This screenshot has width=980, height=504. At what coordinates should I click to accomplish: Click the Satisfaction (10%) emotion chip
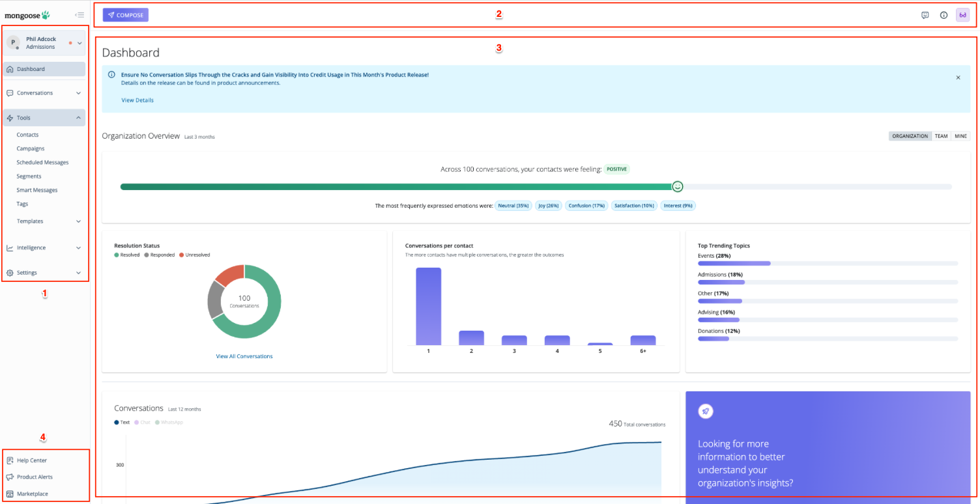(634, 206)
